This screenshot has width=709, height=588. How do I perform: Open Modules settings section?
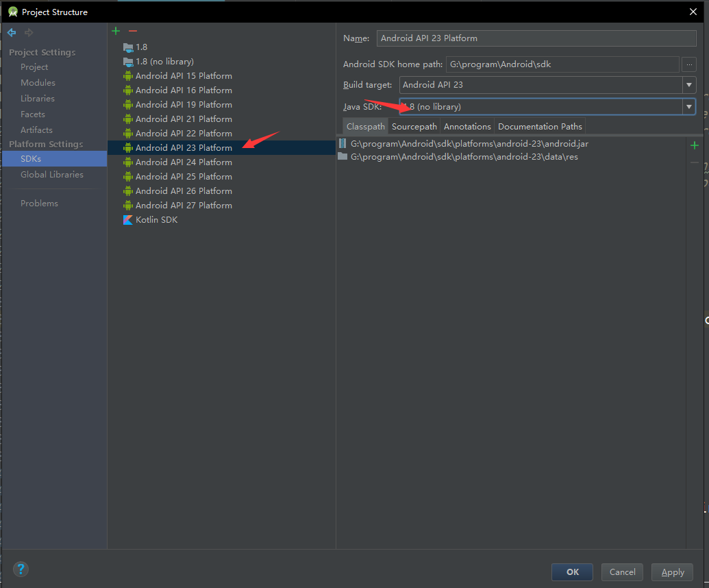click(38, 83)
